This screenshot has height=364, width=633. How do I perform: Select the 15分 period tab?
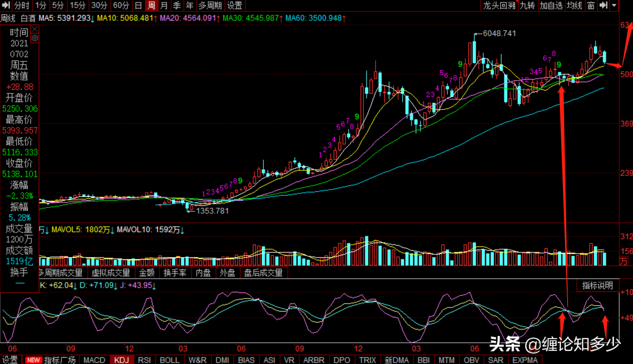click(77, 5)
